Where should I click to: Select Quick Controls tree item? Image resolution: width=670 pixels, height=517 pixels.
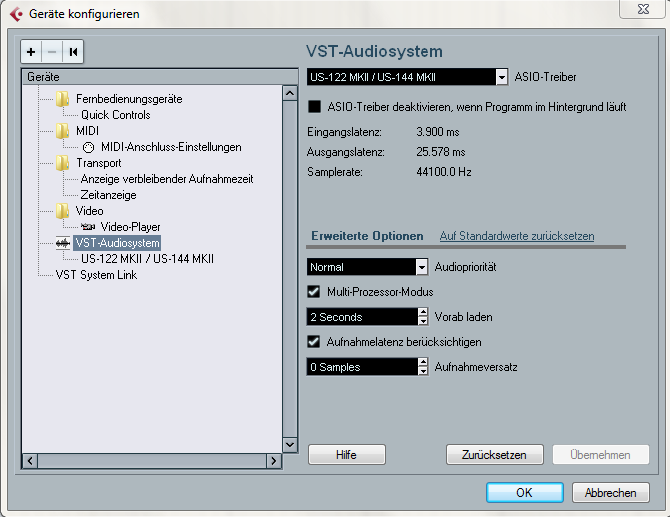(116, 115)
